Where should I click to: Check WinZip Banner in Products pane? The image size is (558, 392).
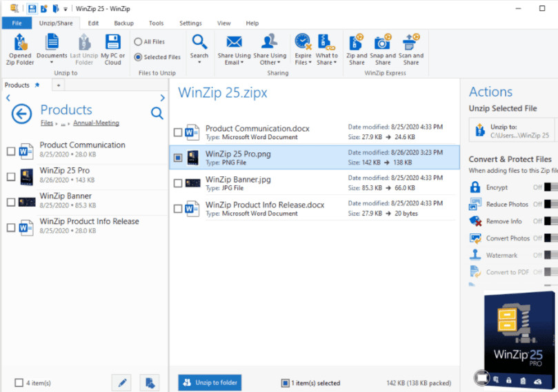click(11, 203)
